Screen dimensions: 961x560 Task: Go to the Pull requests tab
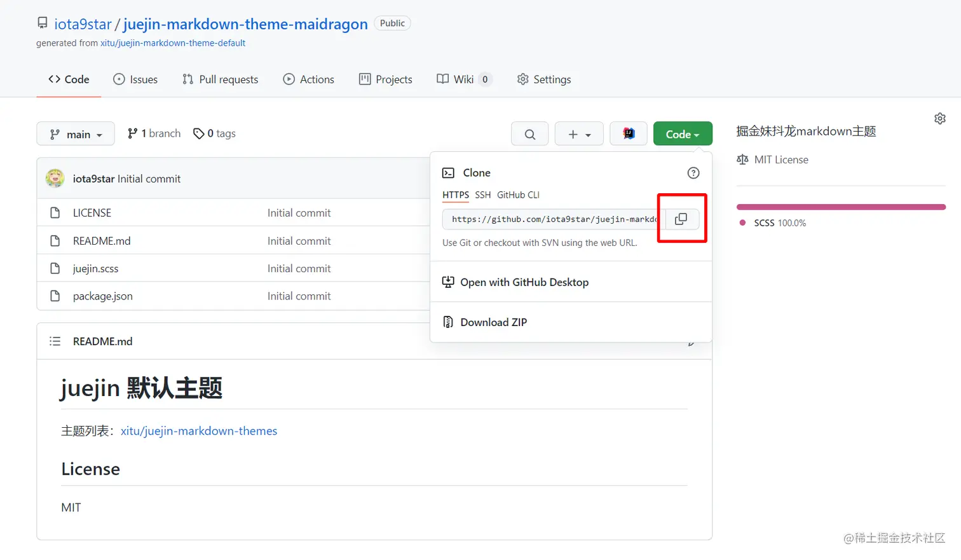(221, 79)
